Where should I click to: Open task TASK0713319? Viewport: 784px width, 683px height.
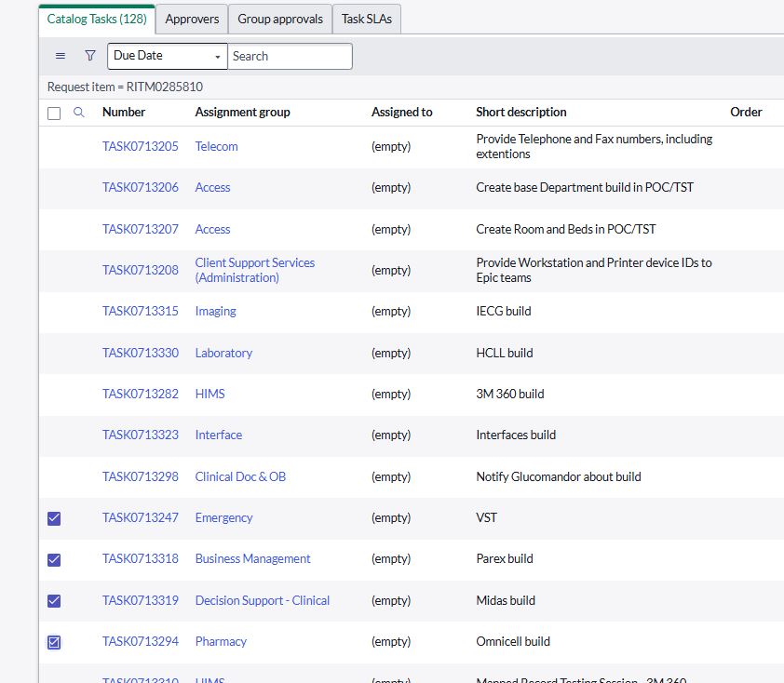click(141, 600)
